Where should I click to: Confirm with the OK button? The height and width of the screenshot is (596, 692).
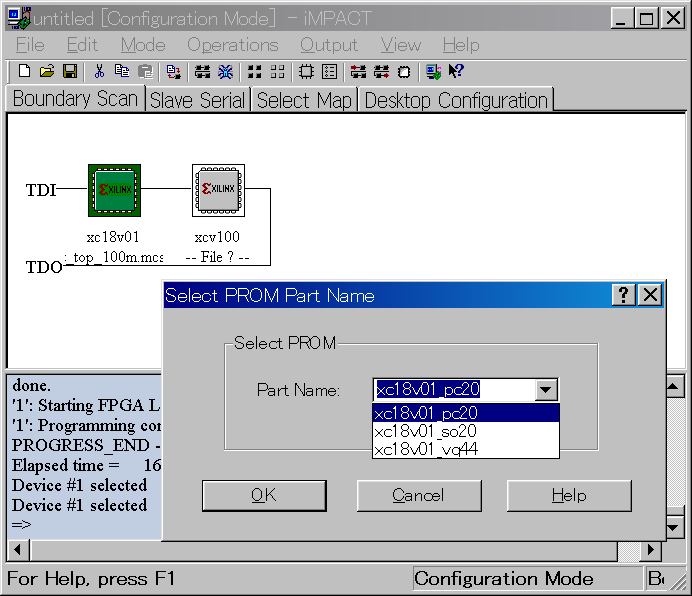tap(264, 496)
